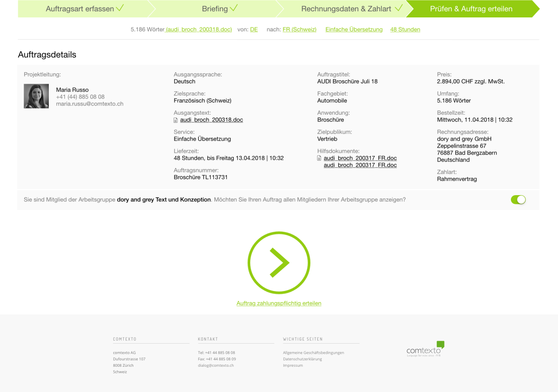Click footer Fax: +41 44 885 08 09

[217, 359]
